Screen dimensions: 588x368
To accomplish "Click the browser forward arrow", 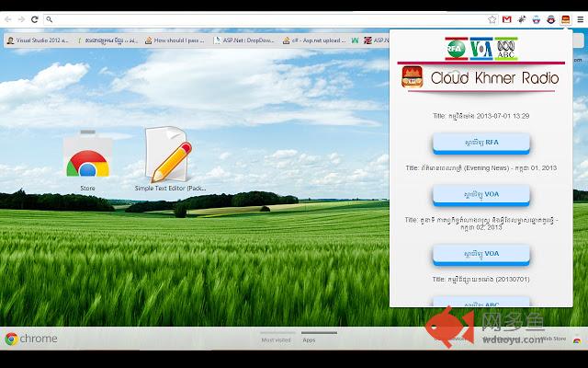I will pyautogui.click(x=21, y=19).
